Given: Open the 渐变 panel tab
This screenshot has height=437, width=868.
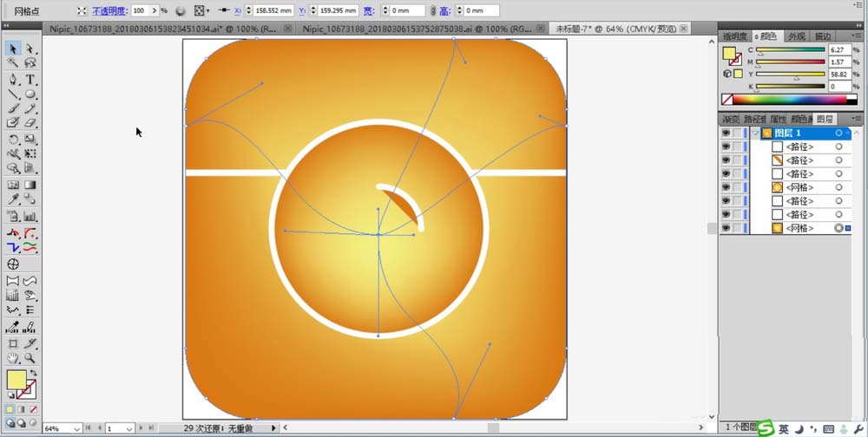Looking at the screenshot, I should click(732, 119).
